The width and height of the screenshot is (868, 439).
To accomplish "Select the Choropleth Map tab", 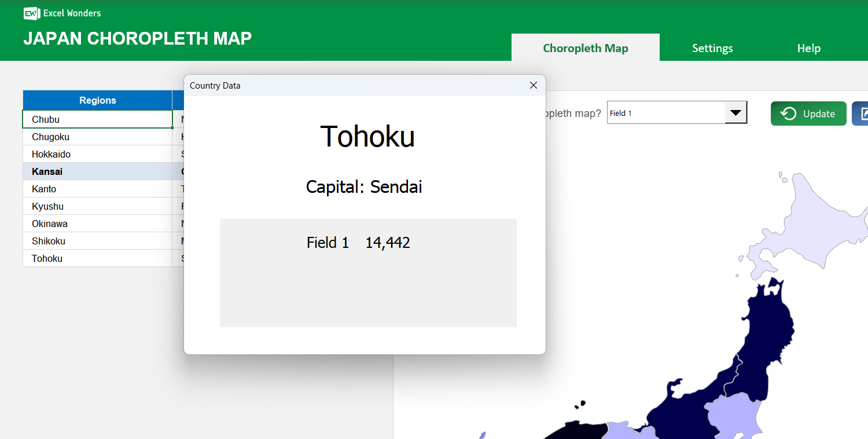I will 585,48.
